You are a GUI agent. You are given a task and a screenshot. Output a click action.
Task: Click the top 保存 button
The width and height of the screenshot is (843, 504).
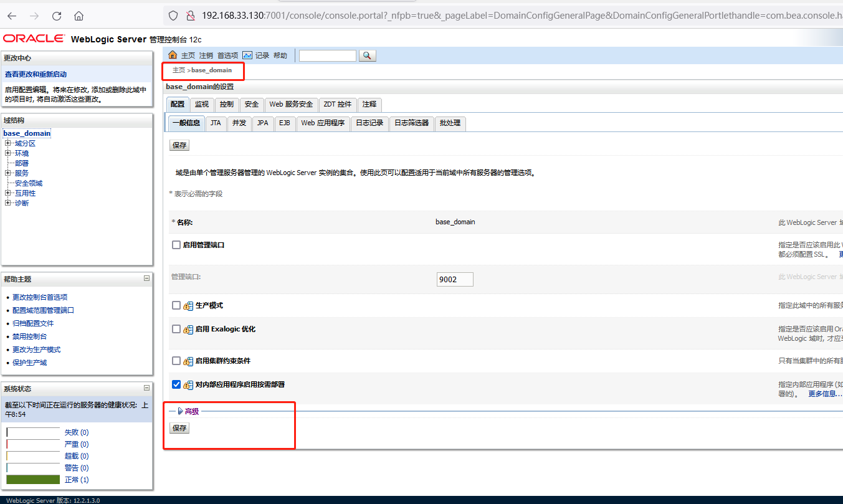[179, 145]
